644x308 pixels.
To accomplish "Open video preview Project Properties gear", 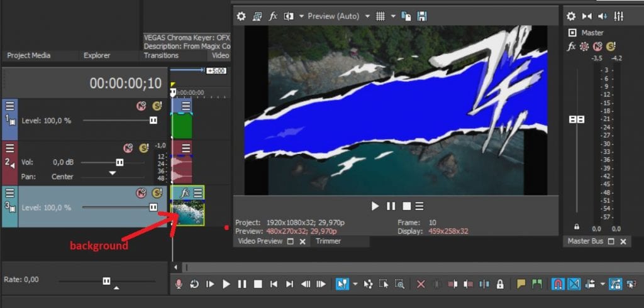I will coord(241,16).
